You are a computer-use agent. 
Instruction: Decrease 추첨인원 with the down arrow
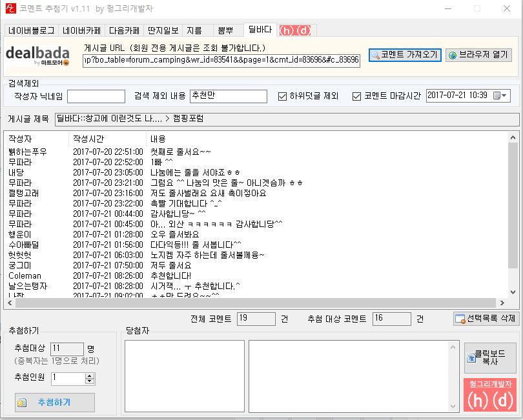pyautogui.click(x=89, y=381)
